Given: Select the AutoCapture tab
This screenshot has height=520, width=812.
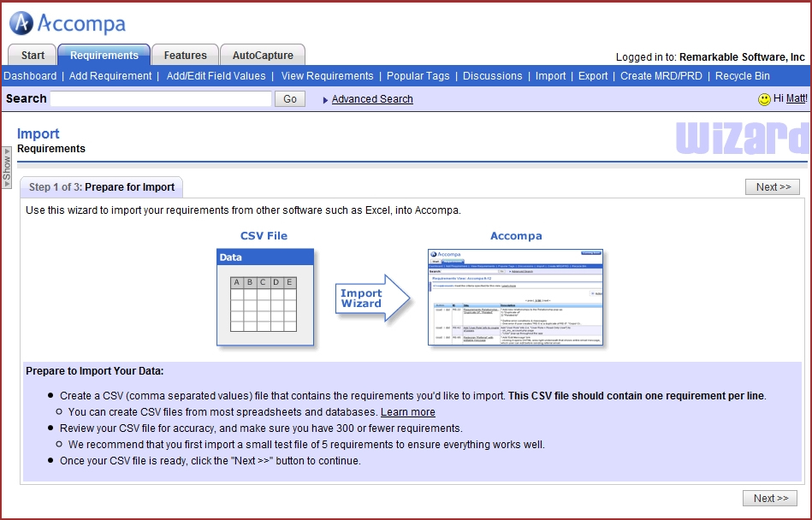Looking at the screenshot, I should pos(263,56).
